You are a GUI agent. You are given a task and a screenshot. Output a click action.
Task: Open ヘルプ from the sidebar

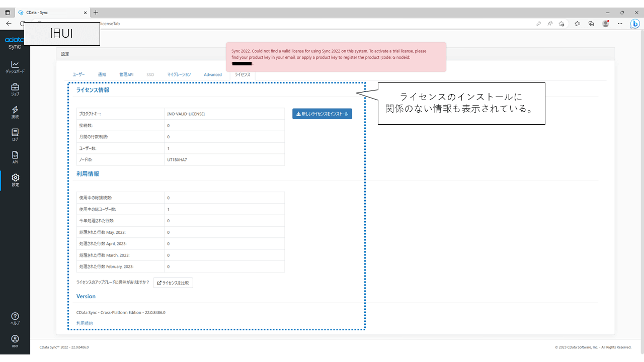point(15,319)
